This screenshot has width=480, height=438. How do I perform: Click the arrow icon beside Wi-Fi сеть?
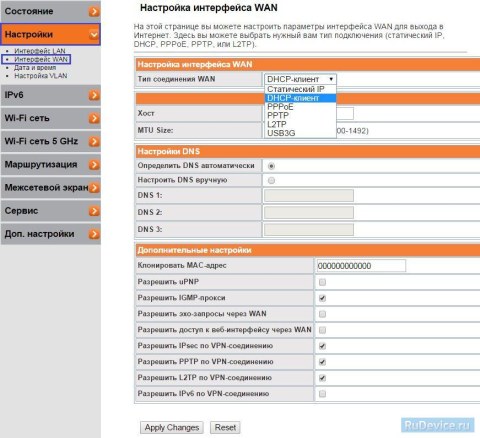coord(94,118)
